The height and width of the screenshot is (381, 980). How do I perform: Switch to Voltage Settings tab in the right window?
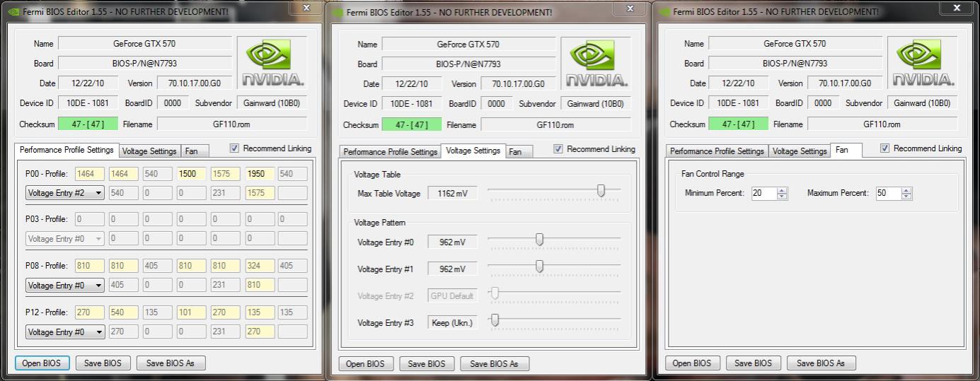[x=800, y=151]
